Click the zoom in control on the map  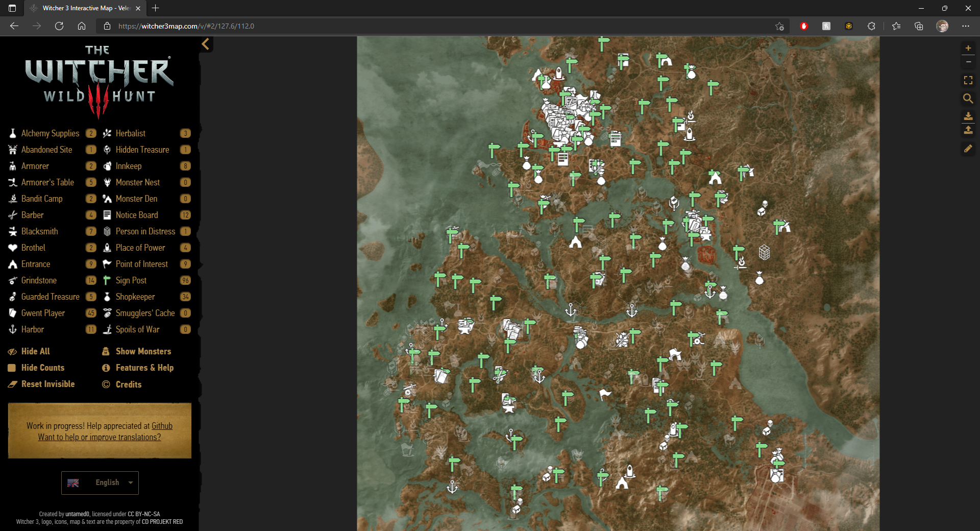(968, 47)
